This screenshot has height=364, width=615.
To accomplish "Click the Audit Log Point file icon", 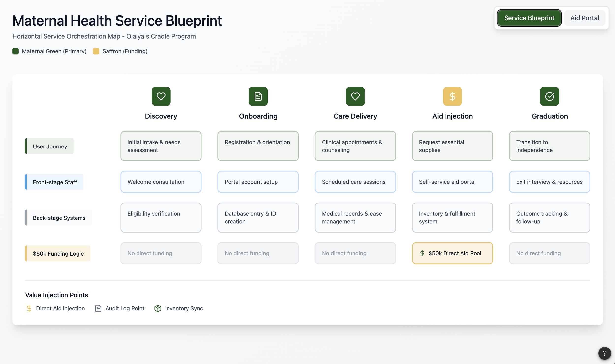I will coord(98,308).
